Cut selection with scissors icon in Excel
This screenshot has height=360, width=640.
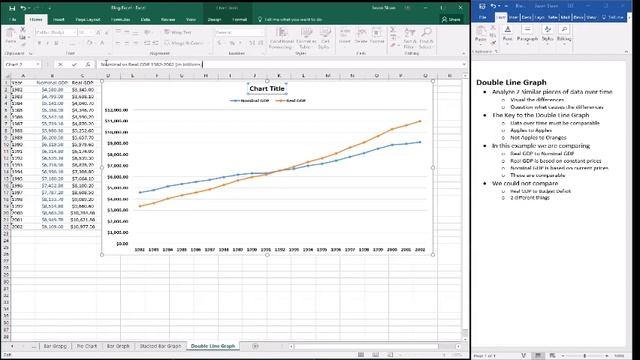[23, 30]
